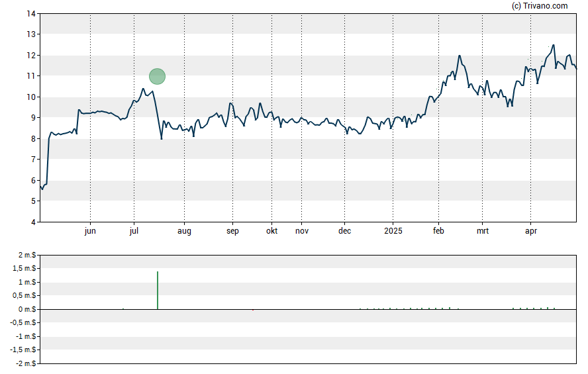Click the tall green volume bar in July

[158, 291]
